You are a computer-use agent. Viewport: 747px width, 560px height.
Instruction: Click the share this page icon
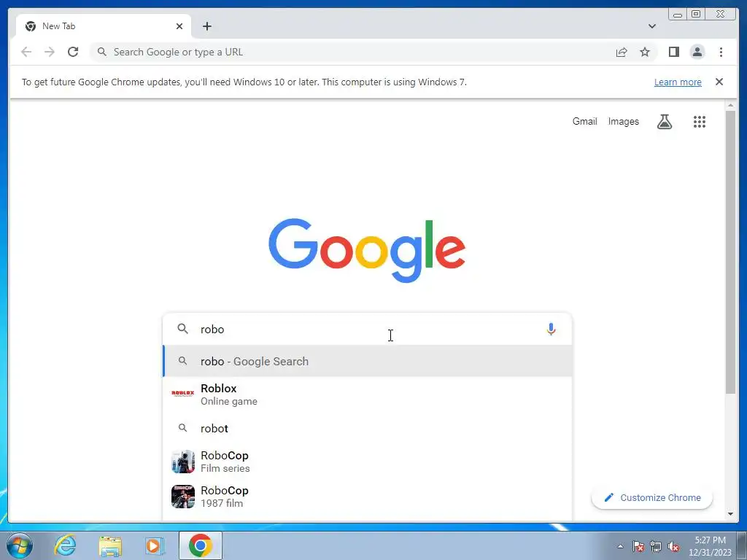[x=622, y=52]
